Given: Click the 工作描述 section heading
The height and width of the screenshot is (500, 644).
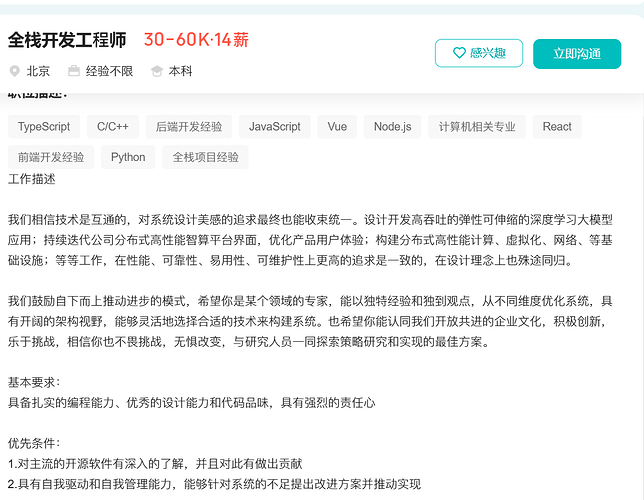Looking at the screenshot, I should (32, 179).
